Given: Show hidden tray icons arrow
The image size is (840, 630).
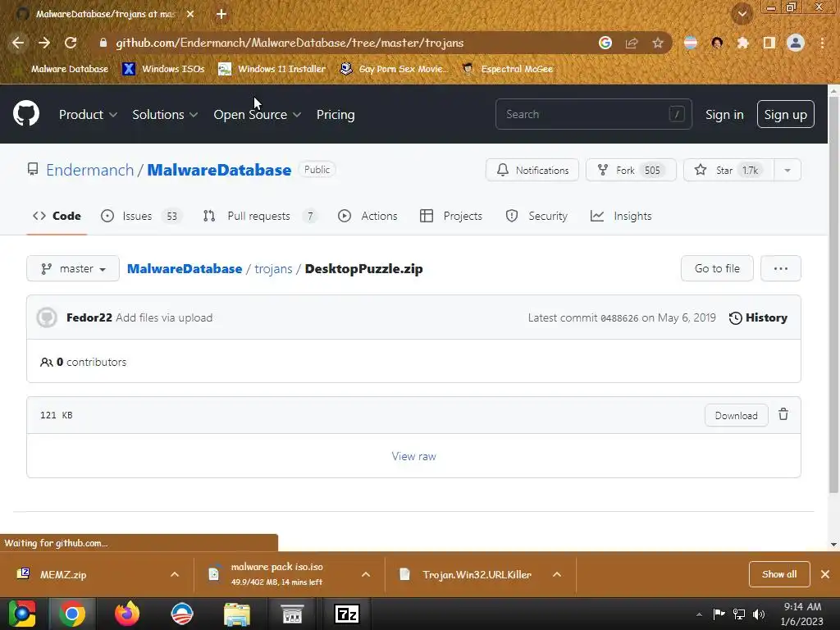Looking at the screenshot, I should click(699, 614).
